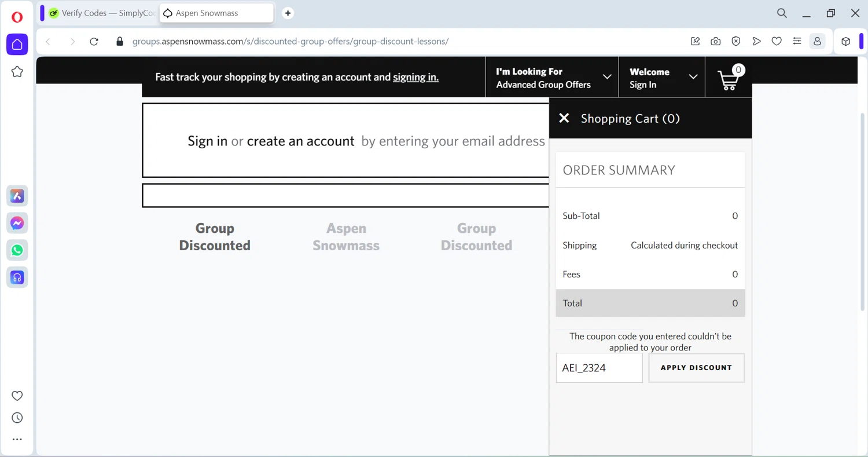Click the Order Summary heading
The height and width of the screenshot is (457, 868).
pyautogui.click(x=619, y=170)
